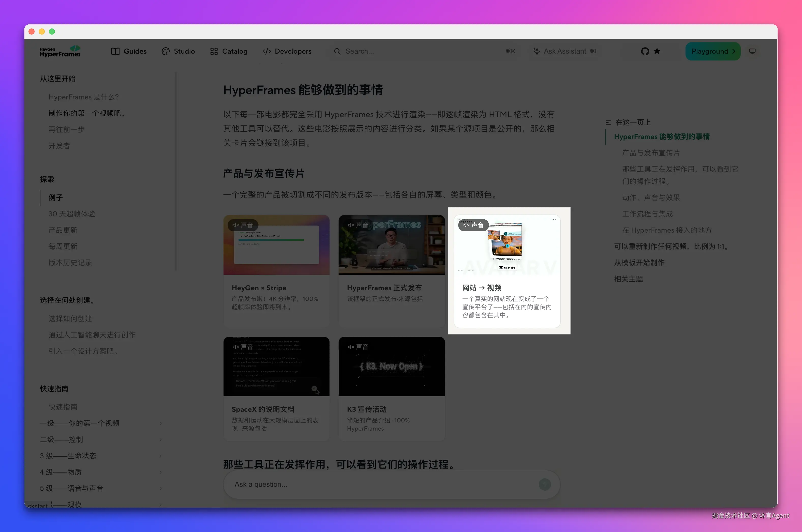The height and width of the screenshot is (532, 802).
Task: Click the search magnifier icon
Action: (x=337, y=51)
